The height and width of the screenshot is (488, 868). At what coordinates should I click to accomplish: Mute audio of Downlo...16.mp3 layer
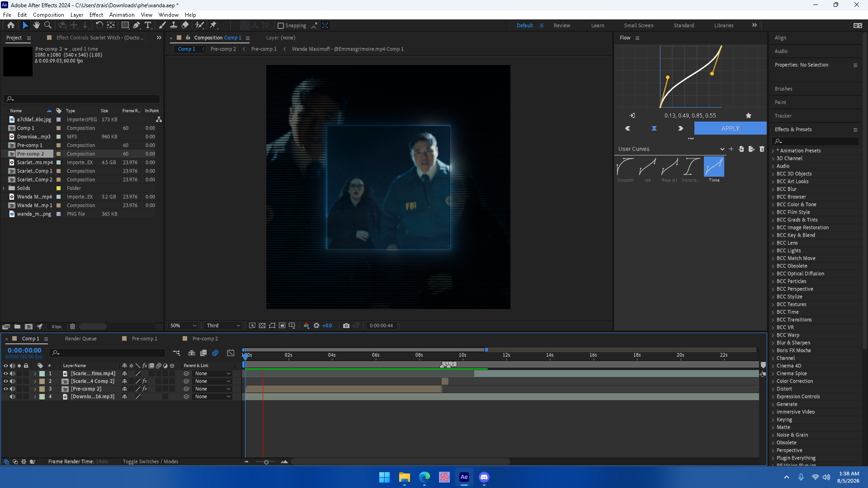pos(13,397)
